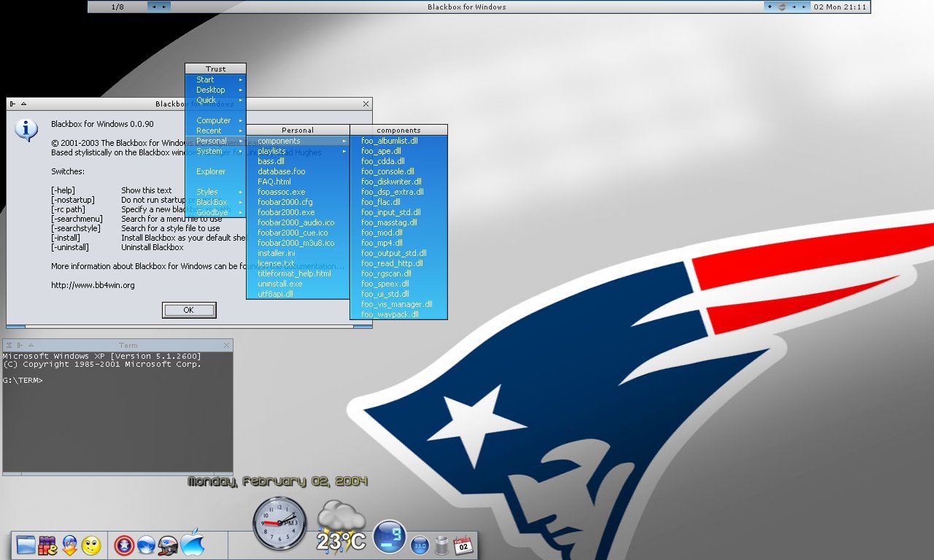Expand the playlists folder arrow in Personal menu
Viewport: 934px width, 560px height.
click(x=344, y=151)
